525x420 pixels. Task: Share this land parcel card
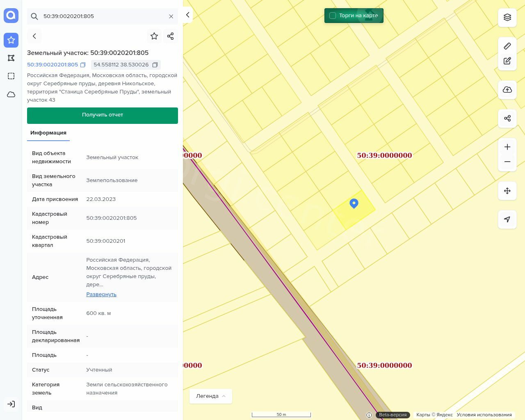pos(171,36)
